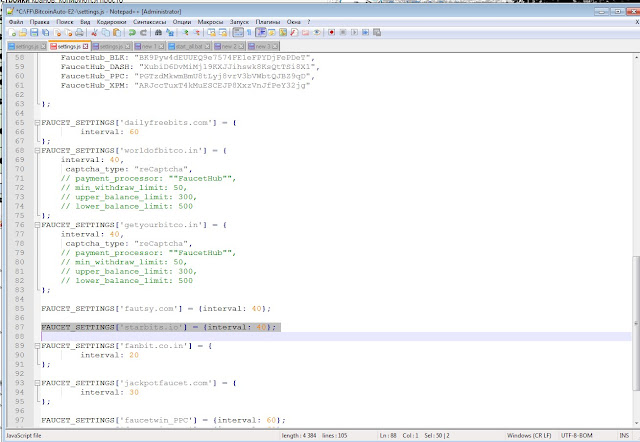Toggle Folder as Workspace icon
640x442 pixels.
point(305,32)
